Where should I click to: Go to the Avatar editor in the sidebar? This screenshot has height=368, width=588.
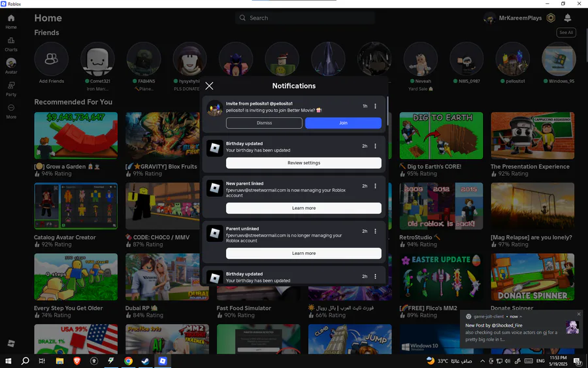(x=11, y=66)
